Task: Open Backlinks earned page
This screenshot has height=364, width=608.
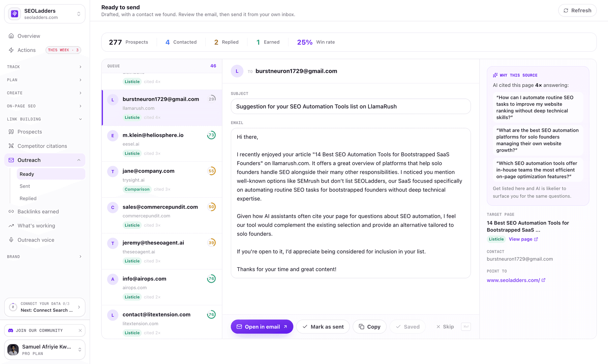Action: tap(45, 212)
